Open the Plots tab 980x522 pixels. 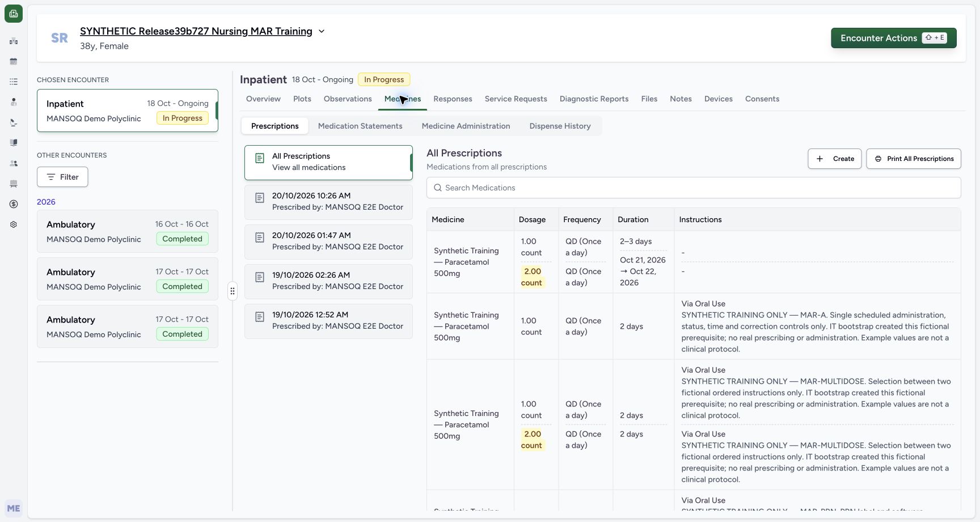(x=302, y=99)
